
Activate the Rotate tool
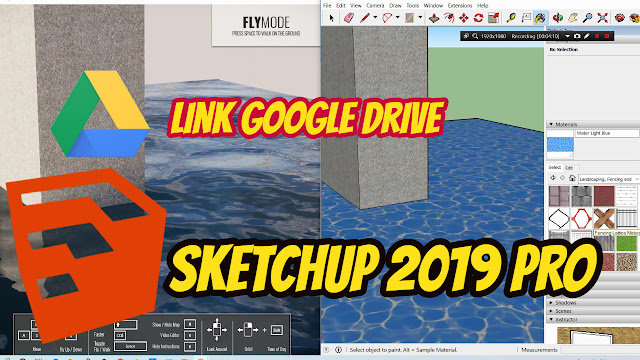click(478, 18)
